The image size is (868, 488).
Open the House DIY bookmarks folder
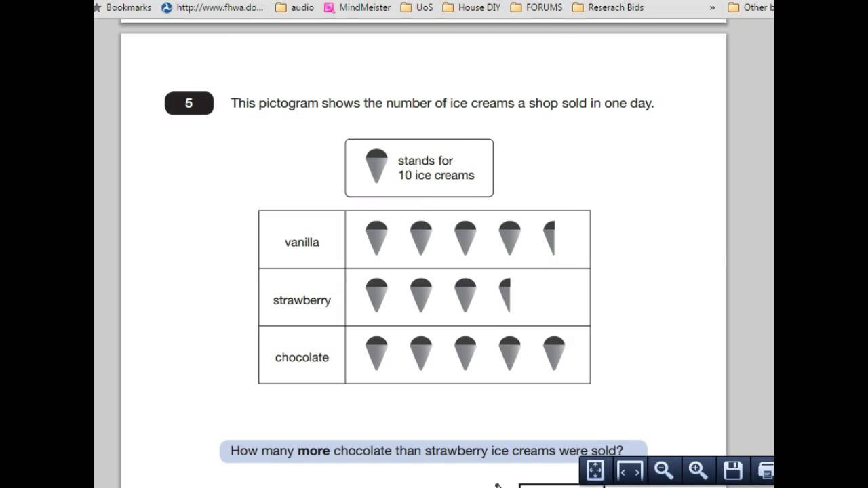point(471,7)
